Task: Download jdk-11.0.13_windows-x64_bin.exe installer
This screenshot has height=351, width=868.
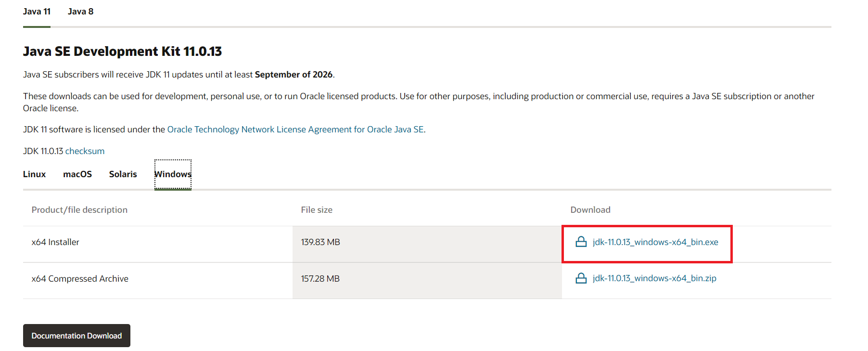Action: (655, 242)
